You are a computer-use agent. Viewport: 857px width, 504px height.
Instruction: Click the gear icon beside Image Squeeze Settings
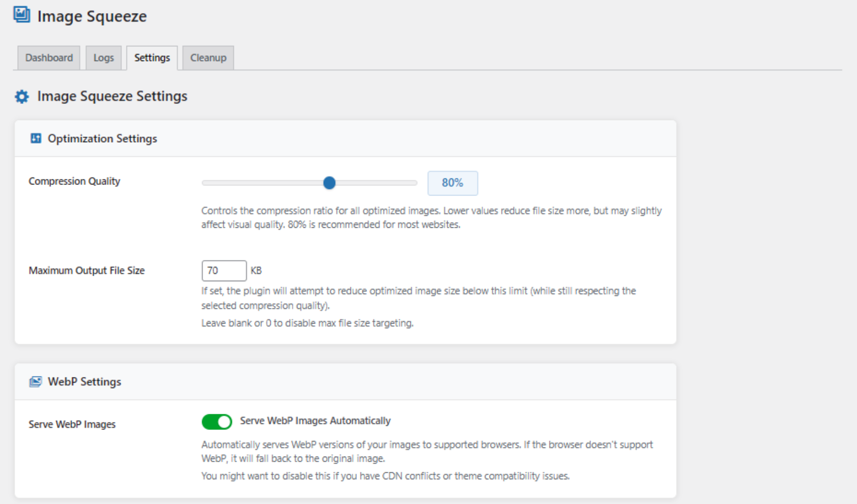click(22, 96)
